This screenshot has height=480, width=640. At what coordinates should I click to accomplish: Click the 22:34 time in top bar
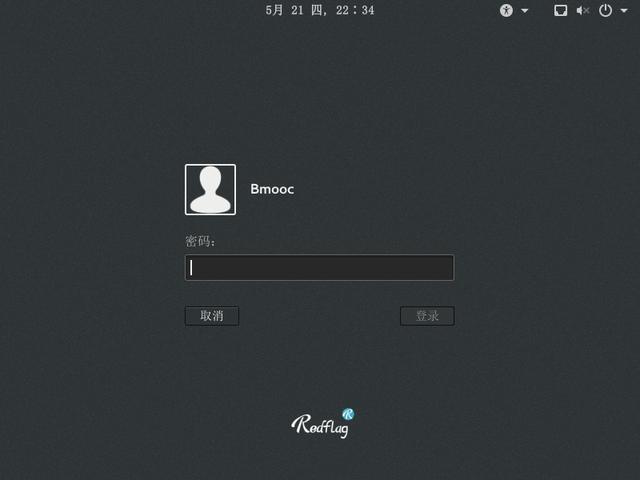tap(356, 10)
